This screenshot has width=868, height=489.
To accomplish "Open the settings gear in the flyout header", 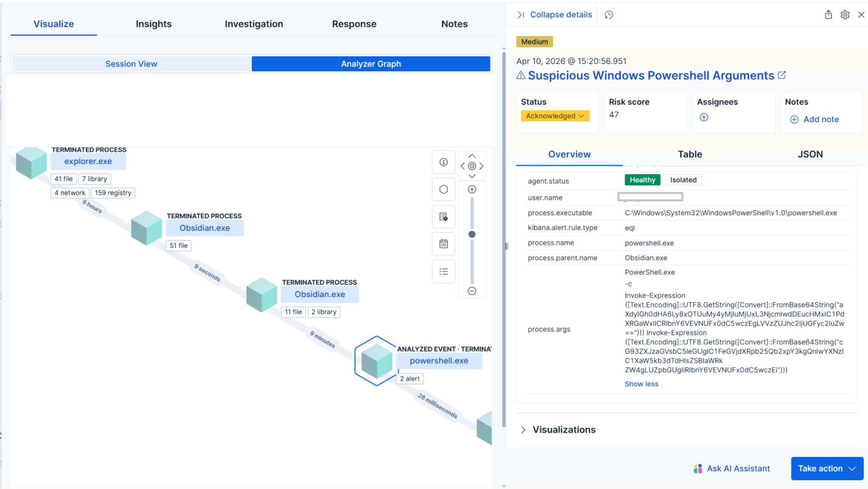I will click(x=845, y=14).
